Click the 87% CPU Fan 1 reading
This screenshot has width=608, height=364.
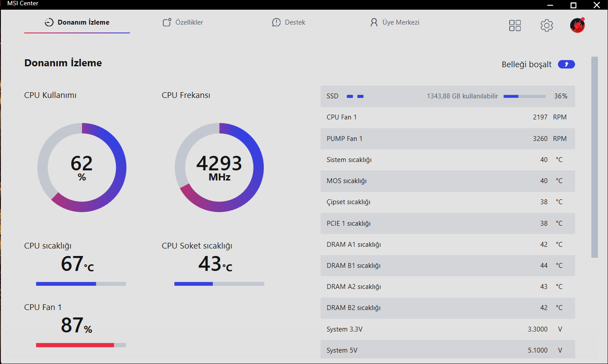point(76,326)
